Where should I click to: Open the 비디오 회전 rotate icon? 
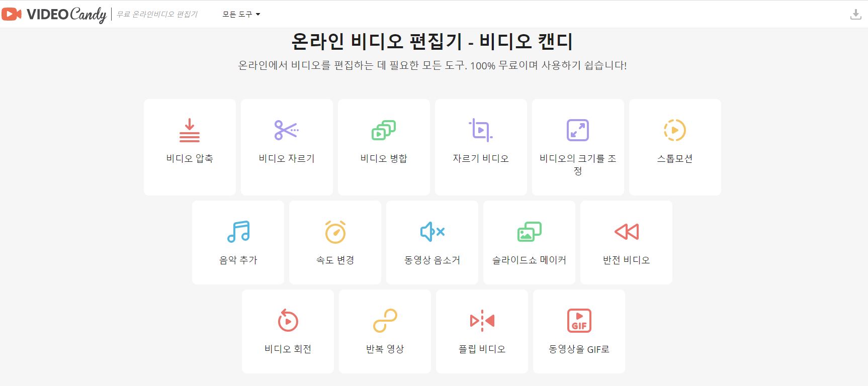point(288,320)
